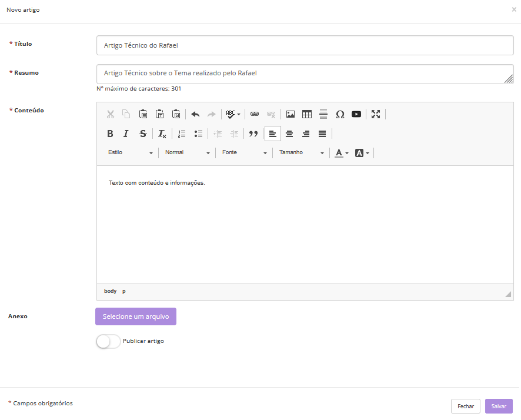Toggle strikethrough formatting
This screenshot has height=420, width=521.
click(143, 134)
